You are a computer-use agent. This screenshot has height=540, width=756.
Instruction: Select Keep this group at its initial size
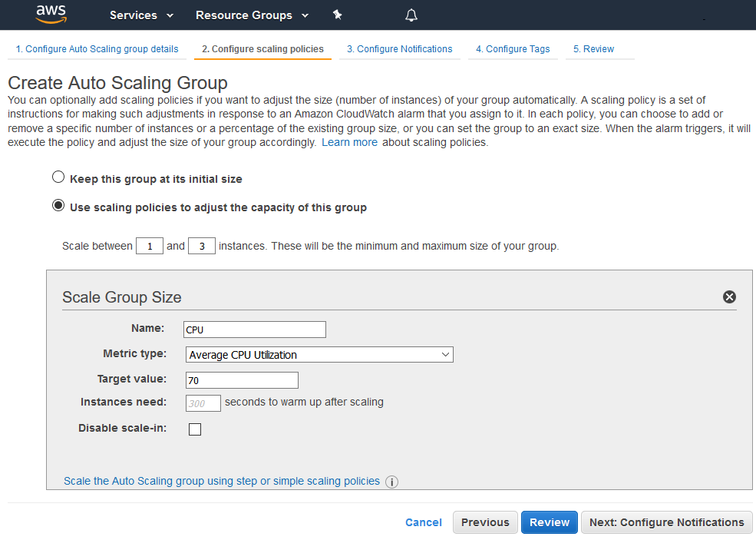click(58, 177)
